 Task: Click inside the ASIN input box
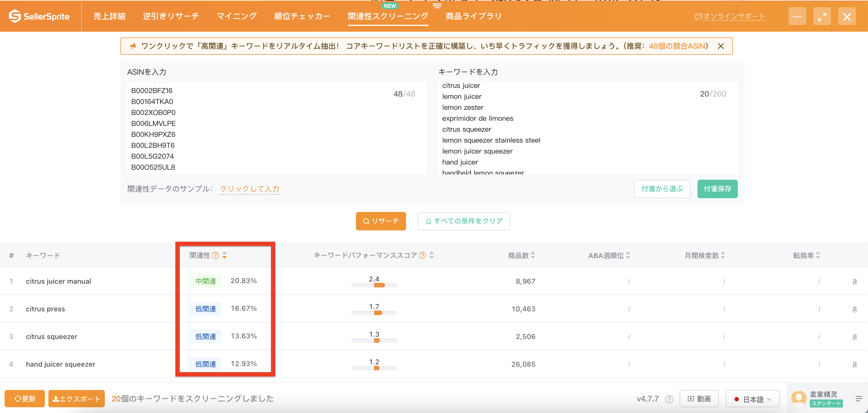click(277, 128)
